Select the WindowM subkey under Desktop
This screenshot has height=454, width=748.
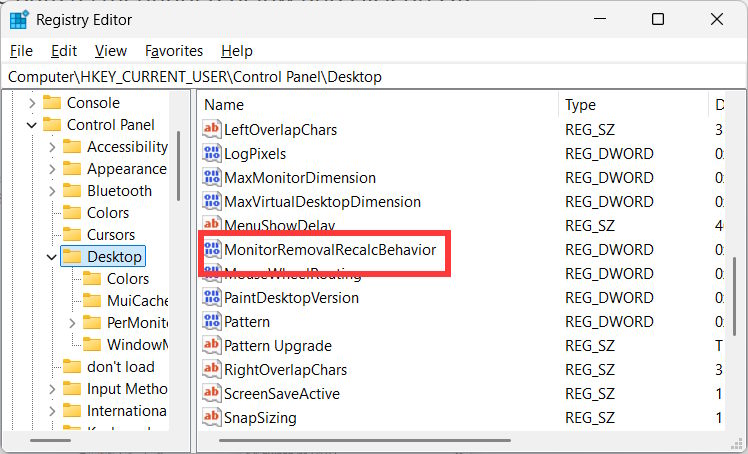click(137, 344)
